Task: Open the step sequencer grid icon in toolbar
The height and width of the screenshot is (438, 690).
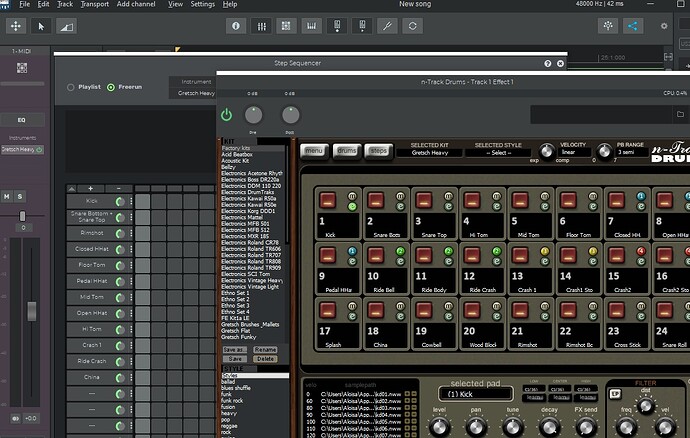Action: 286,26
